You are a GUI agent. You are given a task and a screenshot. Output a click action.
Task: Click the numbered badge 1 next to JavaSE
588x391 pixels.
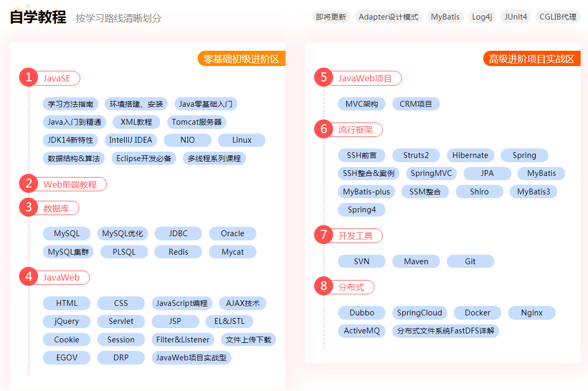[29, 78]
